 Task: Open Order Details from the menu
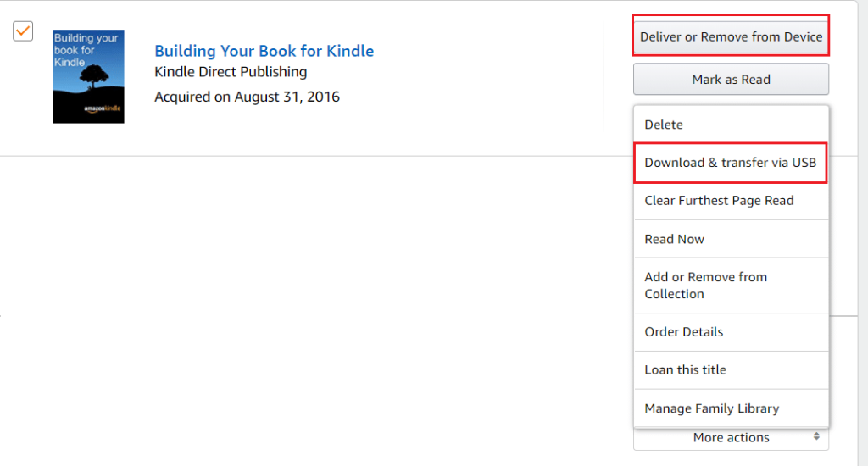coord(683,332)
